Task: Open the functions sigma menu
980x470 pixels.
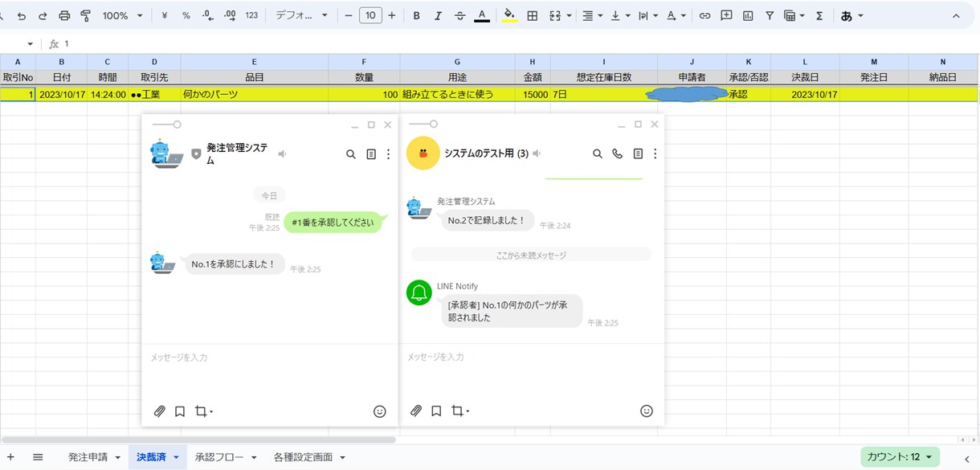Action: pos(819,16)
